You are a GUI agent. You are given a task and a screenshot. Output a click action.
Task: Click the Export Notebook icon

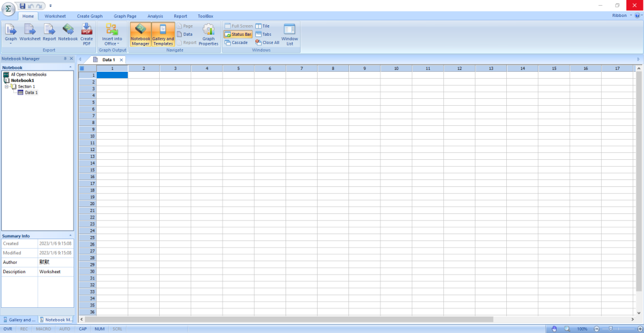(x=68, y=33)
